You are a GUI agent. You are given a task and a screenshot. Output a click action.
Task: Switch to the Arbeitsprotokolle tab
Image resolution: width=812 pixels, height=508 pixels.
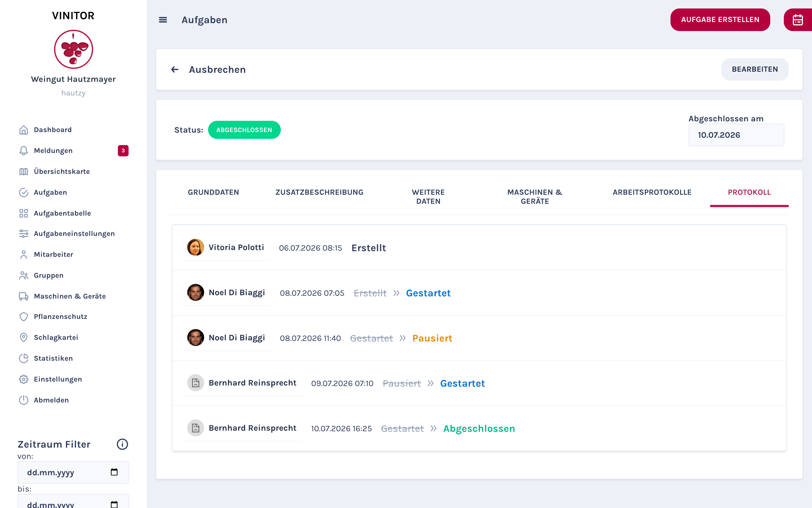tap(652, 192)
